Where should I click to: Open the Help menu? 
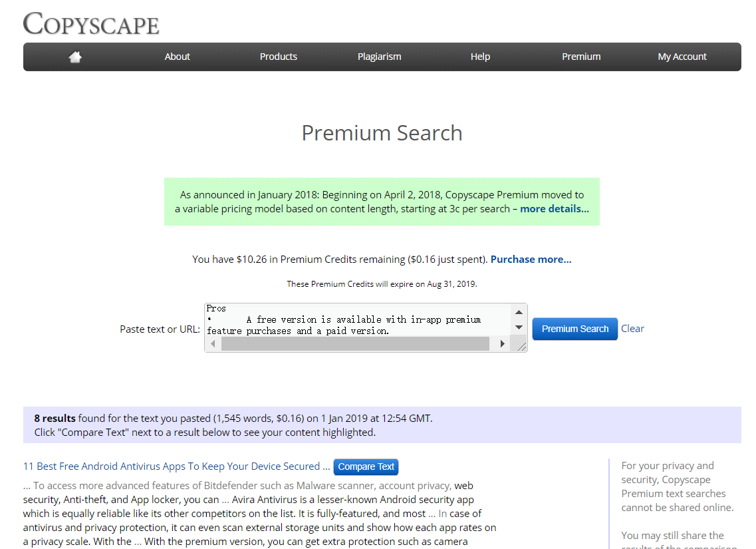click(x=480, y=57)
